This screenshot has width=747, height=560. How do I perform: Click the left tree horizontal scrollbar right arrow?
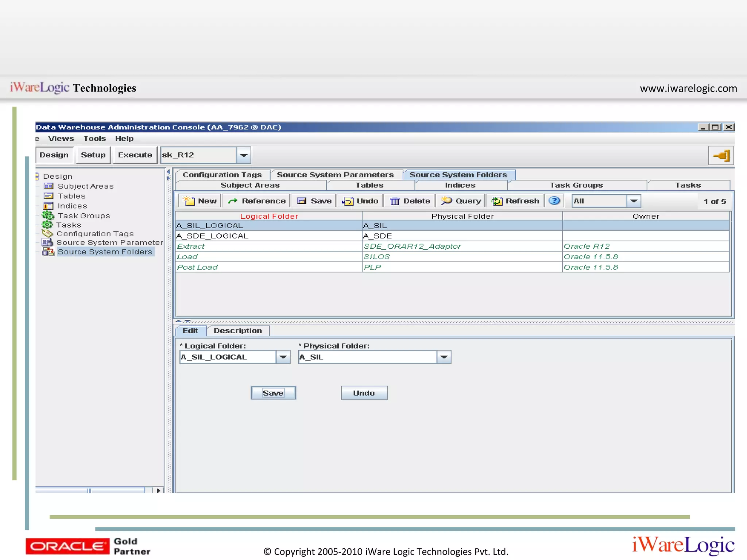(x=158, y=490)
